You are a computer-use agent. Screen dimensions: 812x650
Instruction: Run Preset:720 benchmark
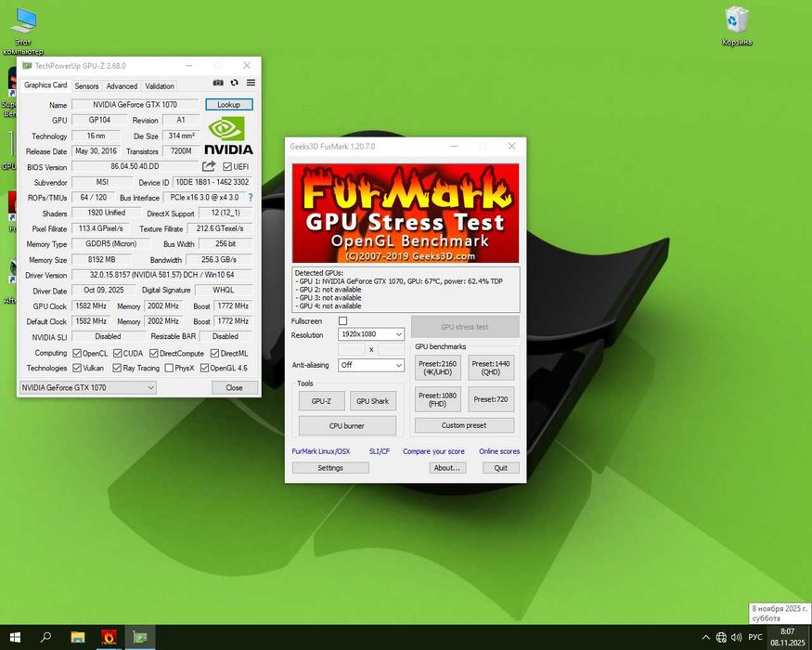490,399
